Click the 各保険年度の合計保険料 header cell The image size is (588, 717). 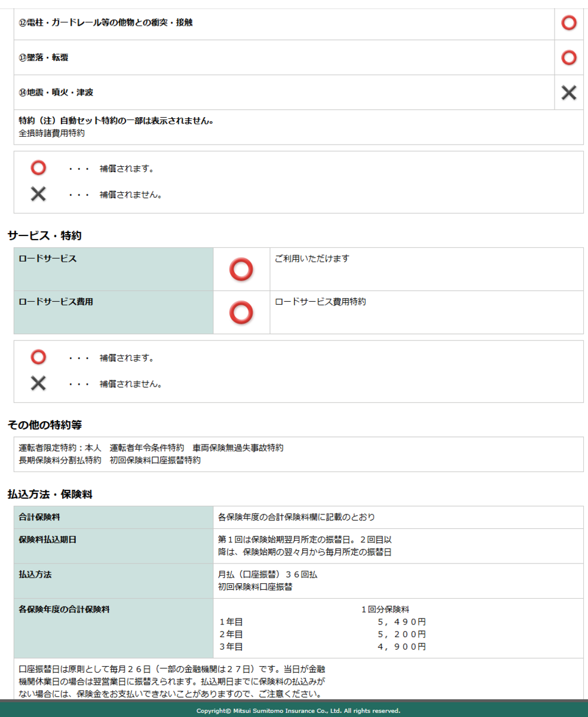[x=114, y=629]
